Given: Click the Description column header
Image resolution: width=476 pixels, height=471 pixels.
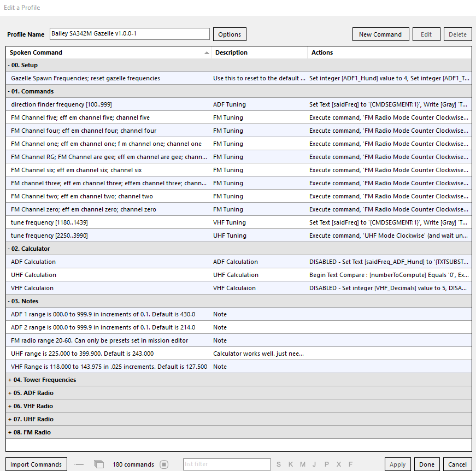Looking at the screenshot, I should [x=231, y=52].
